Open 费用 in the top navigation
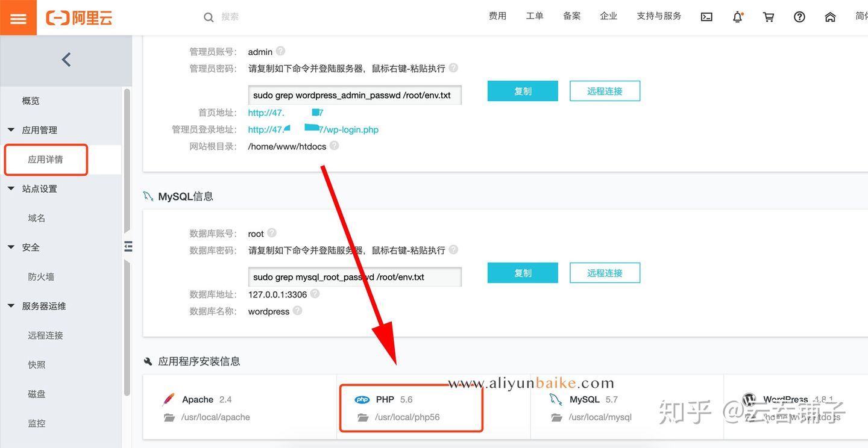Screen dimensions: 868x448 [x=497, y=16]
